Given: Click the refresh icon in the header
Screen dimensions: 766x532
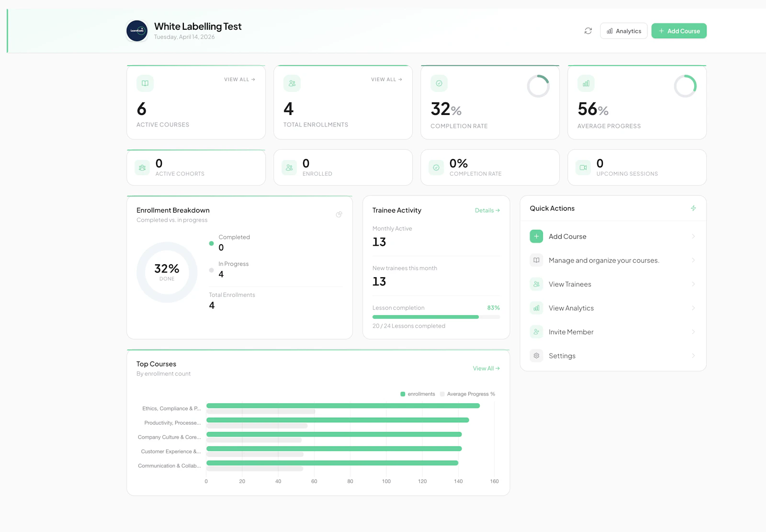Looking at the screenshot, I should point(588,31).
